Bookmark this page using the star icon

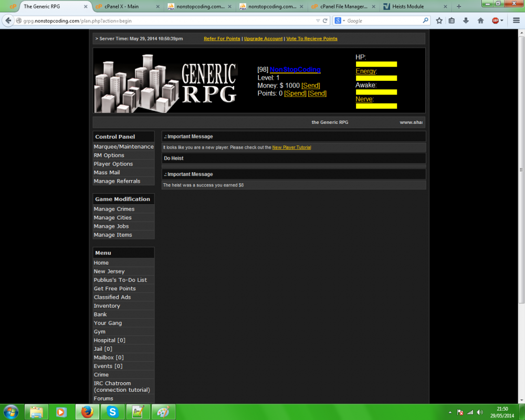(439, 20)
